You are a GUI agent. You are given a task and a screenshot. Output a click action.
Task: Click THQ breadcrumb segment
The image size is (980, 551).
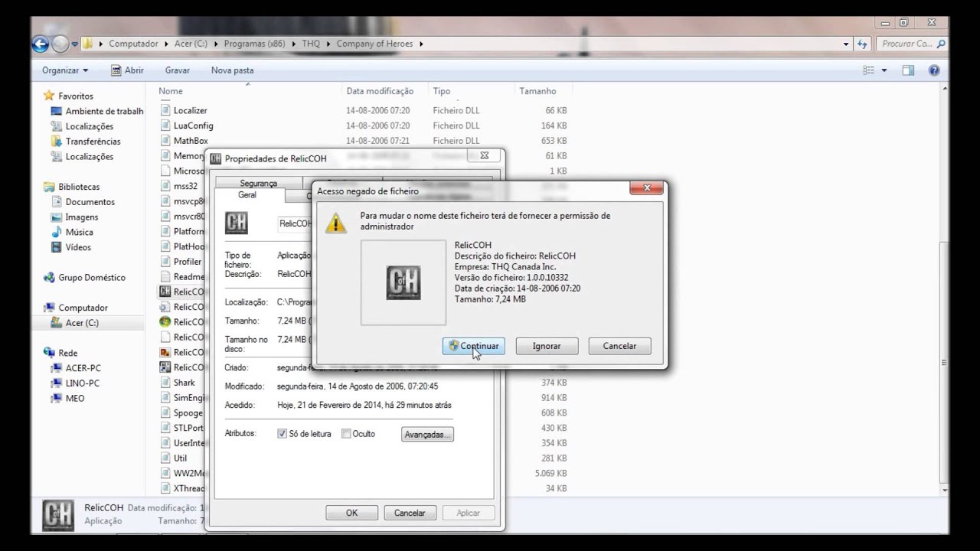point(311,44)
